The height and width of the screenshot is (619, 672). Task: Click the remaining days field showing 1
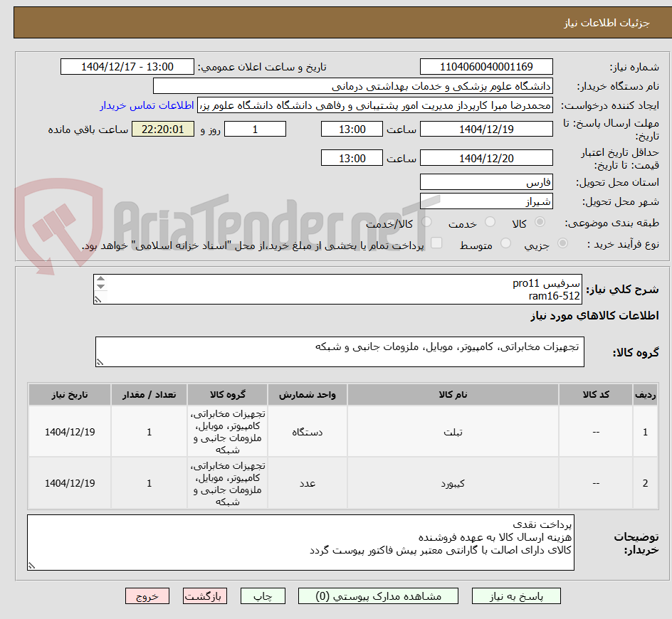pyautogui.click(x=255, y=129)
